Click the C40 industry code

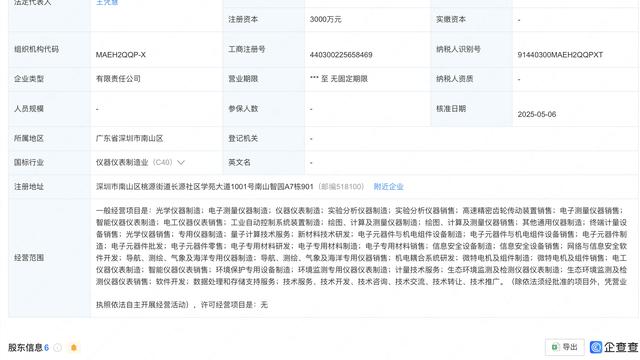[162, 162]
